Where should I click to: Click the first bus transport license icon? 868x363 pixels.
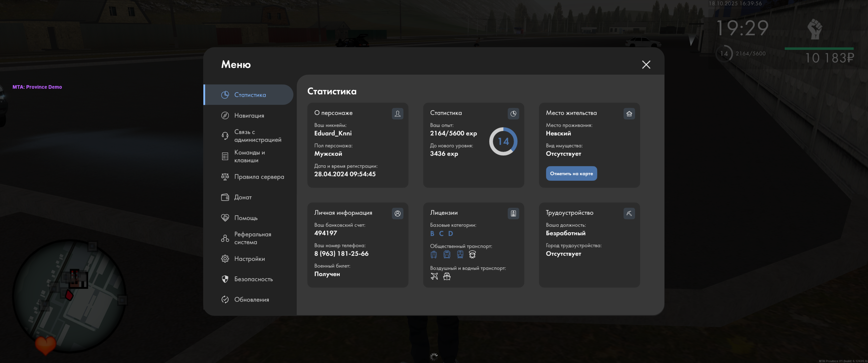(x=433, y=255)
